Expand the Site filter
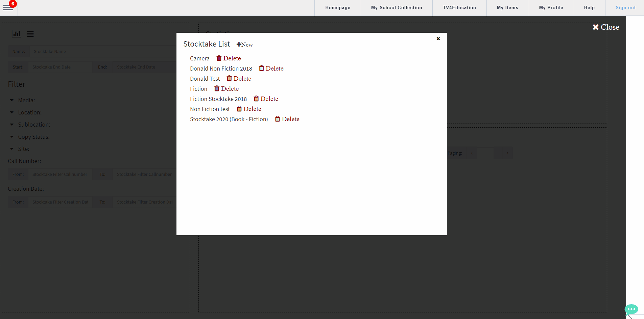Screen dimensions: 644x319 click(12, 149)
